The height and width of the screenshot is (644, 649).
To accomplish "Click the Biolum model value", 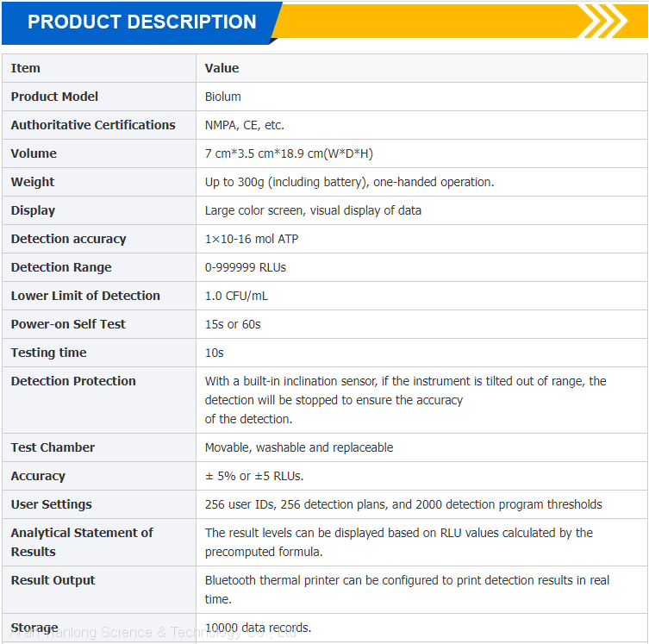I will click(x=223, y=97).
